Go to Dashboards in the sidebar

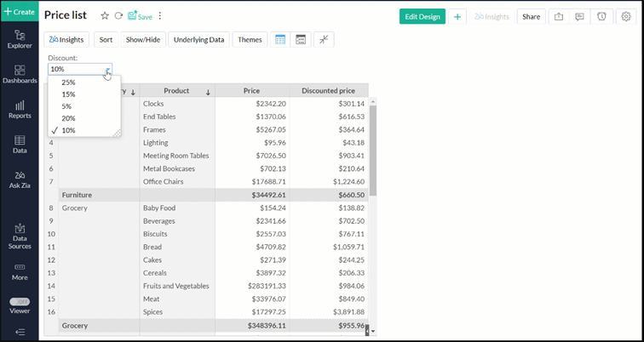click(19, 73)
